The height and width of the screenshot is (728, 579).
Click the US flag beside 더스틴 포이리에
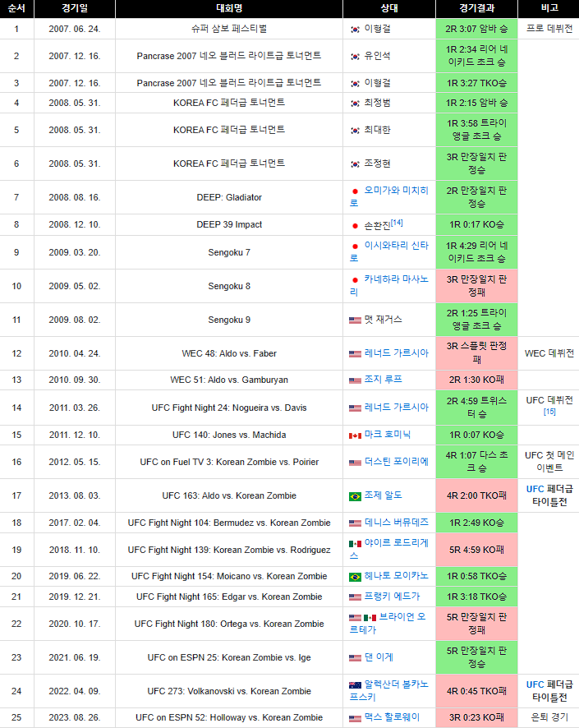(355, 463)
